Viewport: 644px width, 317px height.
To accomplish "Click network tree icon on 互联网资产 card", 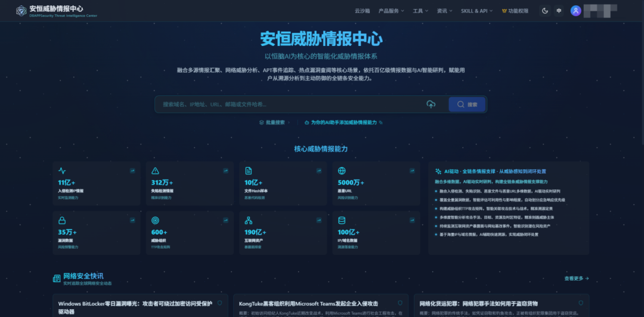I will [249, 220].
